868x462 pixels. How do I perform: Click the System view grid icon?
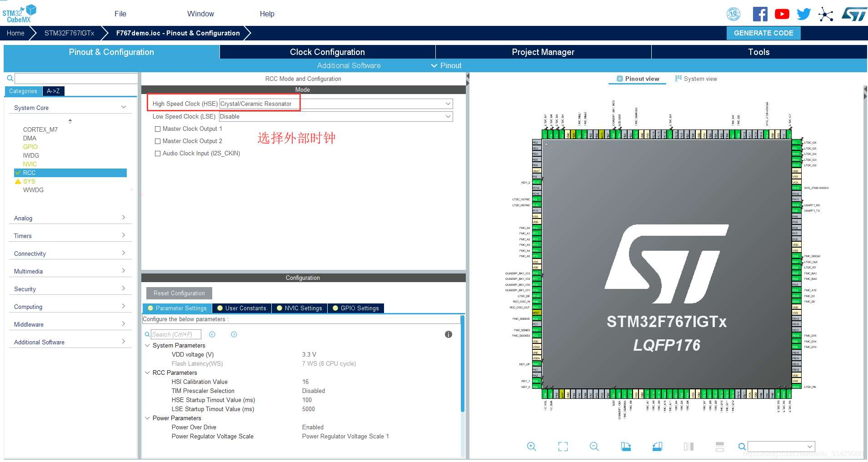678,78
